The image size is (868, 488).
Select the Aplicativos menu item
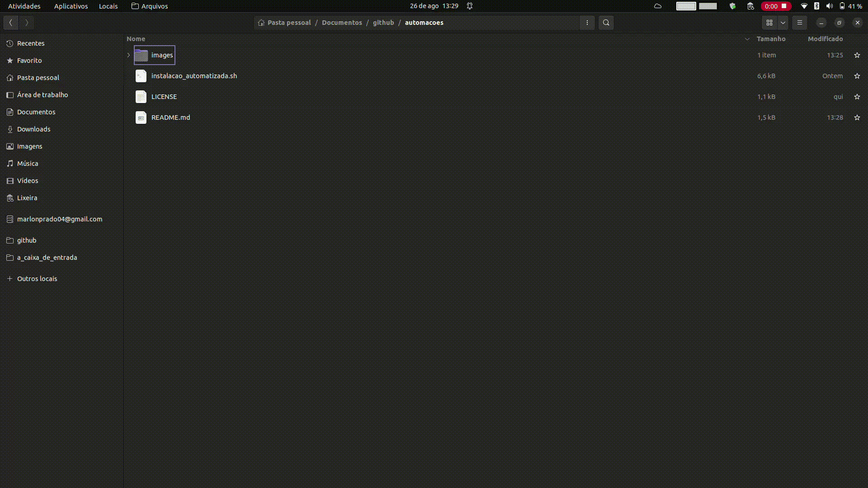pyautogui.click(x=71, y=6)
